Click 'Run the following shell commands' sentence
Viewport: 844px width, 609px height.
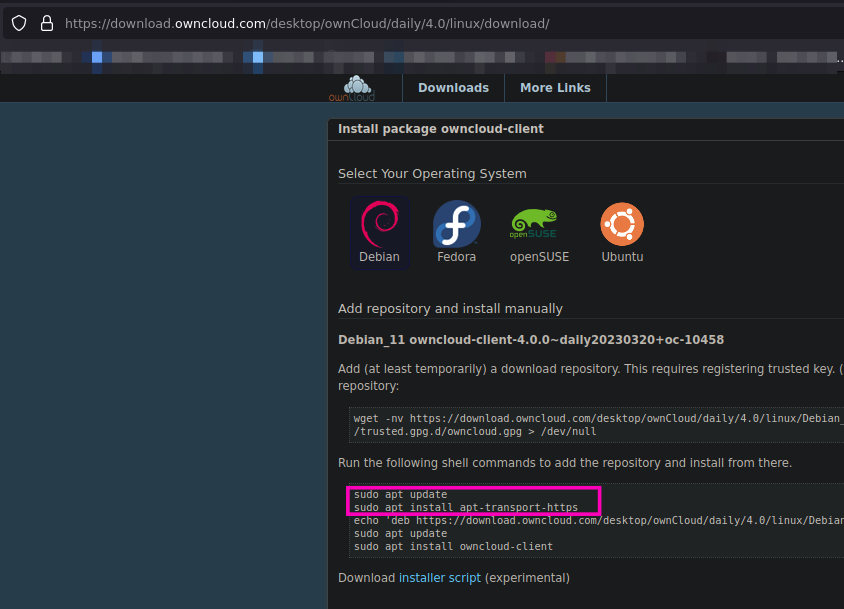pyautogui.click(x=565, y=463)
